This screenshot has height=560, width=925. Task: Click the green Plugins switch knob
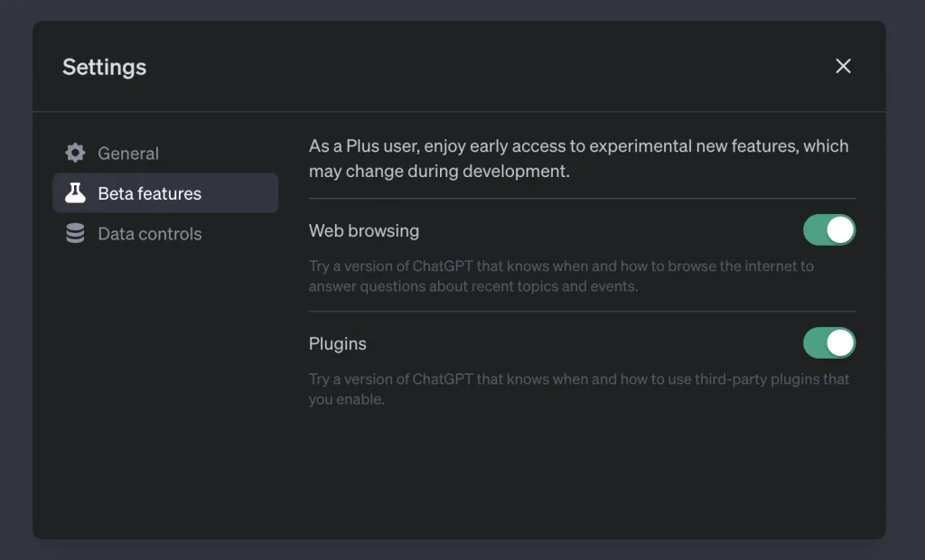click(842, 343)
